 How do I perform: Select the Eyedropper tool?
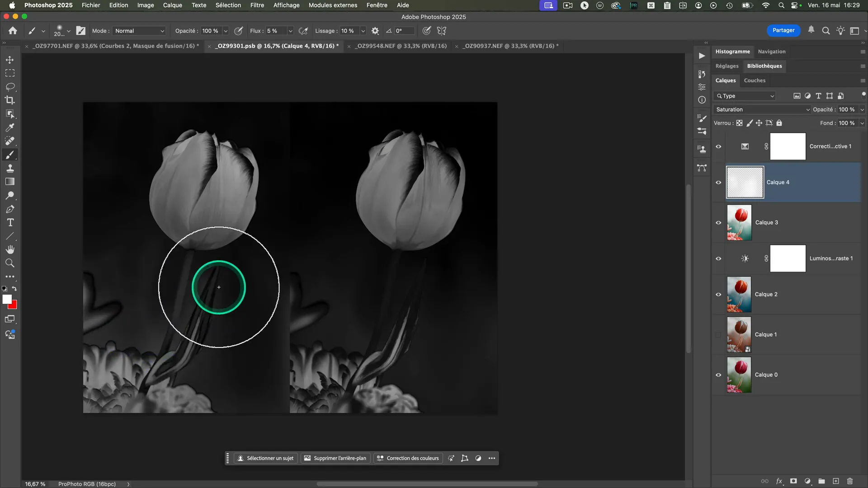point(9,127)
